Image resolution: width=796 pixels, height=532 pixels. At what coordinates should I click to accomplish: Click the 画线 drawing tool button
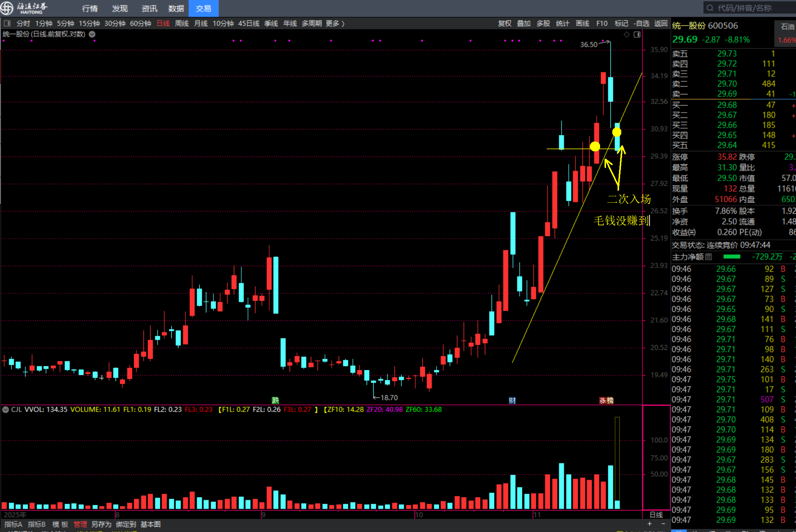(582, 23)
